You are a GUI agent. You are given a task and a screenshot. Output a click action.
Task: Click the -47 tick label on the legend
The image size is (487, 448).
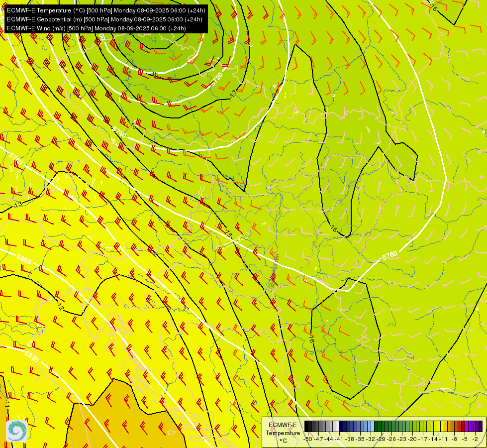pyautogui.click(x=318, y=440)
